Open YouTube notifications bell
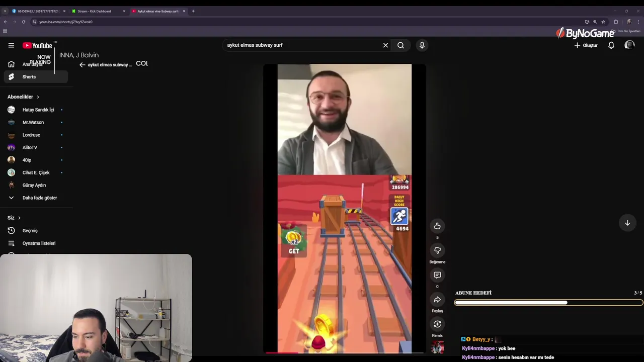The width and height of the screenshot is (644, 362). pos(611,45)
